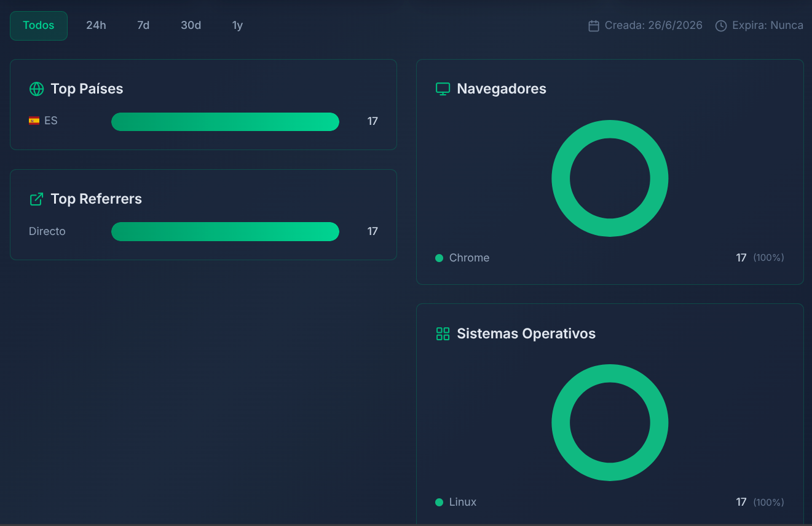Click the 'Navegadores' heading
Viewport: 812px width, 526px height.
point(502,89)
